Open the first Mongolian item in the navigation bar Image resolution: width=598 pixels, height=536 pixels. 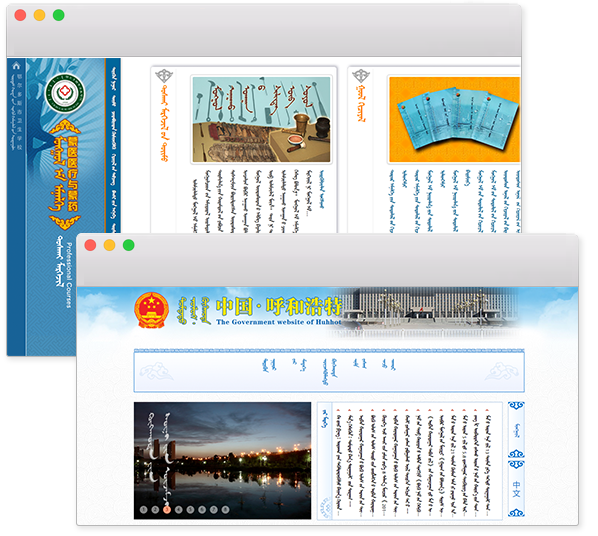point(269,365)
